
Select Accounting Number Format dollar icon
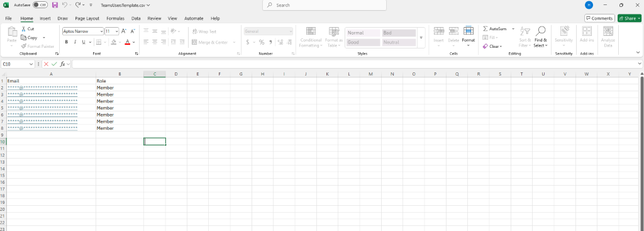(248, 42)
